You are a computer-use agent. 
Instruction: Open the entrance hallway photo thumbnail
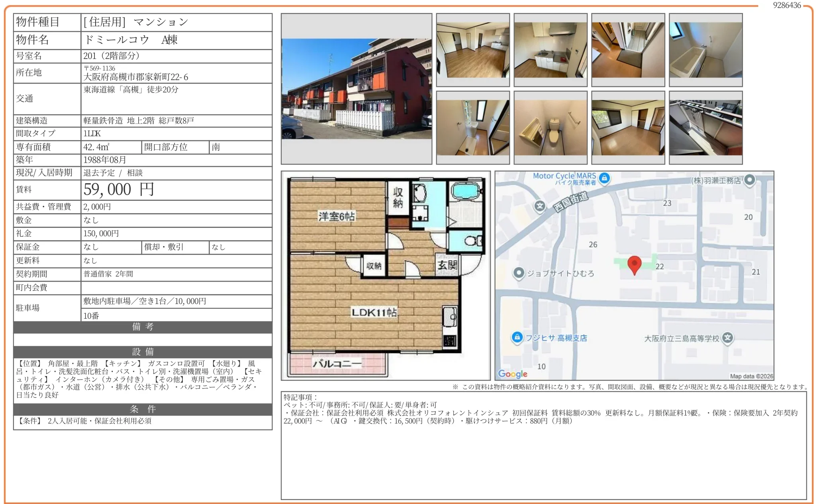tap(628, 50)
